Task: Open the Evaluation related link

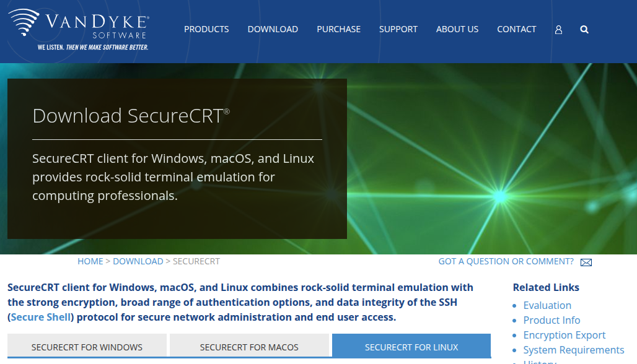Action: click(x=547, y=305)
